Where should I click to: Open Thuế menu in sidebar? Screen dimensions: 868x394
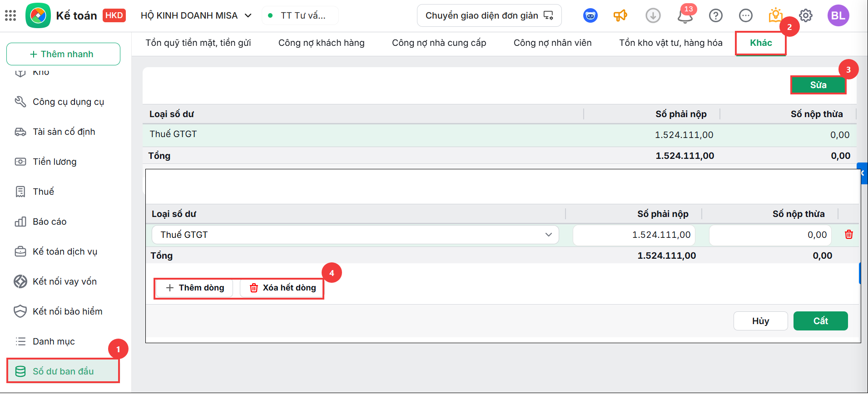tap(64, 192)
